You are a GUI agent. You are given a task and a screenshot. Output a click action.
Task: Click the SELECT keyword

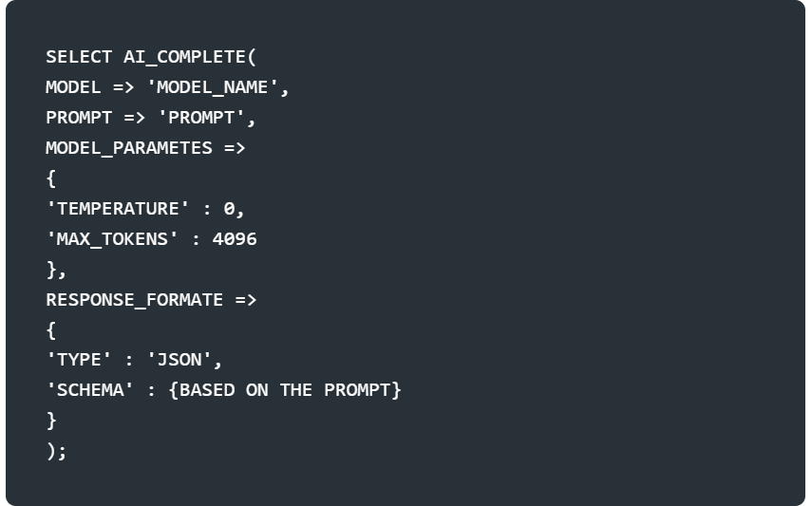[x=79, y=57]
